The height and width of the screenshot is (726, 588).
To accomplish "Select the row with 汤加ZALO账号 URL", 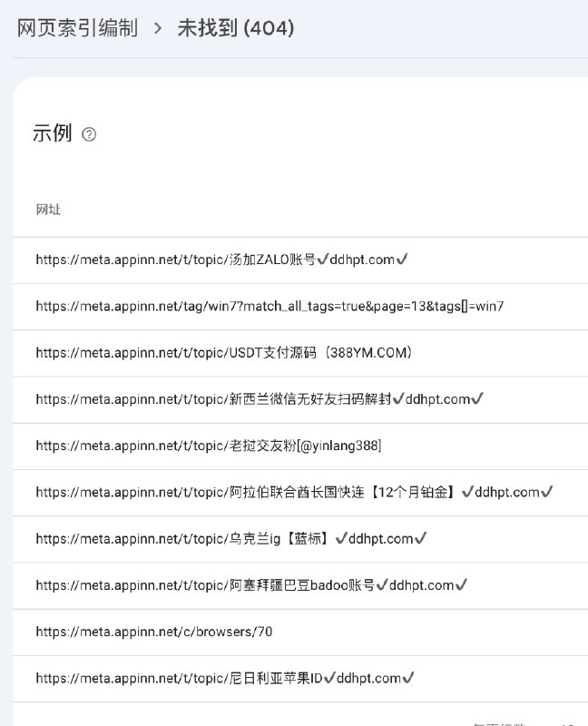I will [x=300, y=260].
